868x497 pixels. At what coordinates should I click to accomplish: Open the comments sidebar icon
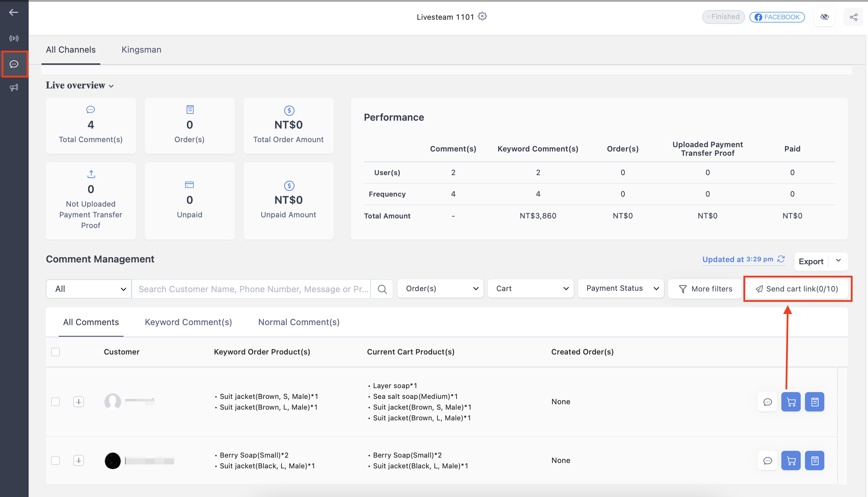[14, 64]
